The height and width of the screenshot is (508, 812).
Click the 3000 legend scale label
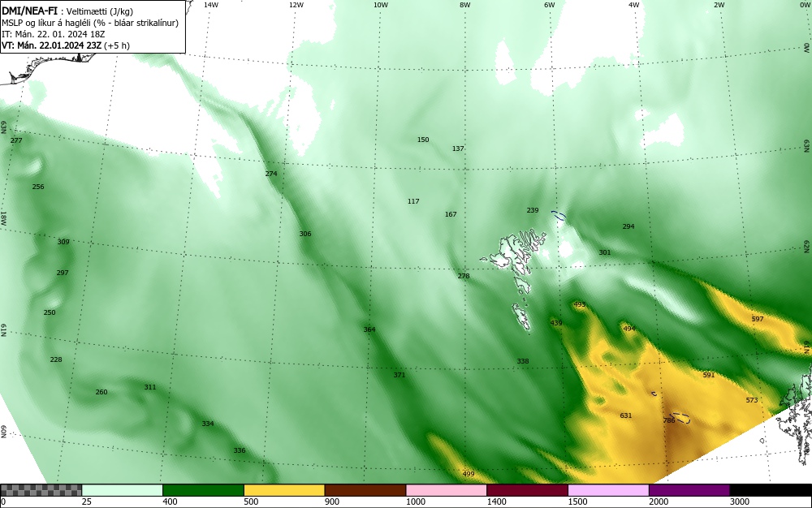(x=740, y=502)
